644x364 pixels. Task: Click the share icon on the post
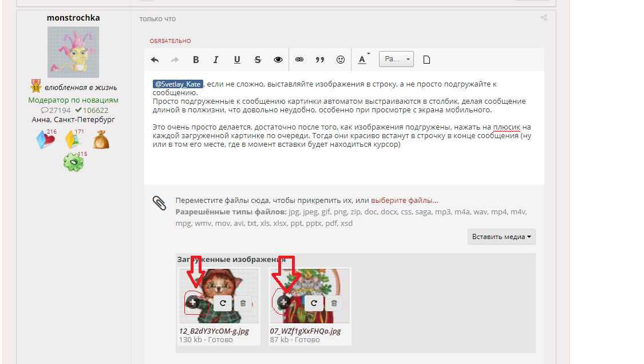click(x=543, y=18)
